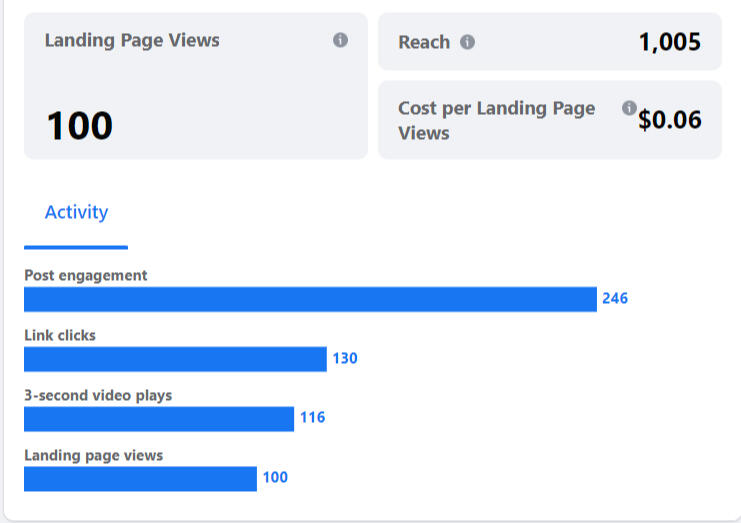Click the 116 video plays value
The width and height of the screenshot is (741, 523).
click(312, 418)
